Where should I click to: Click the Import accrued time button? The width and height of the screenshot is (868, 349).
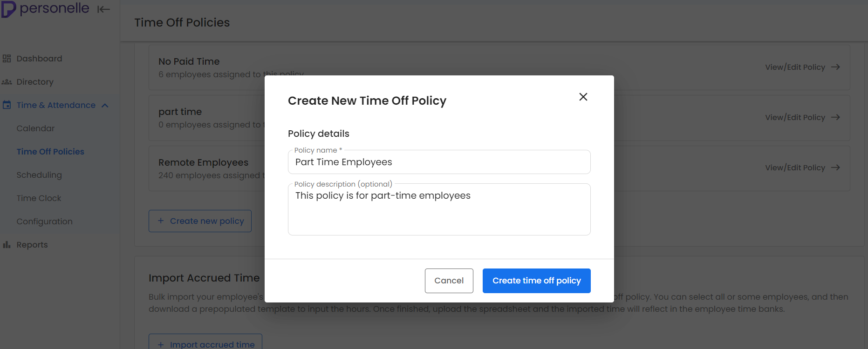click(205, 343)
